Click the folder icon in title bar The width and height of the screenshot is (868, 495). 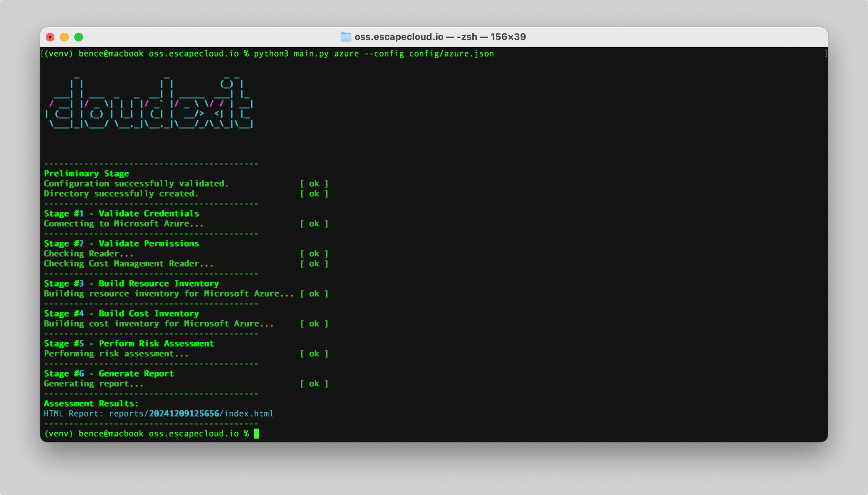click(345, 37)
